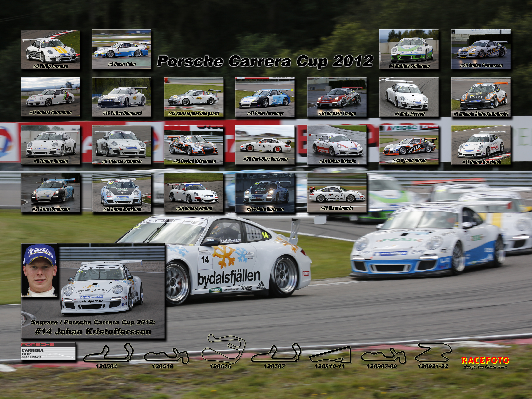Click the bydalsfjällen sponsor text on car
This screenshot has height=399, width=532.
coord(229,278)
